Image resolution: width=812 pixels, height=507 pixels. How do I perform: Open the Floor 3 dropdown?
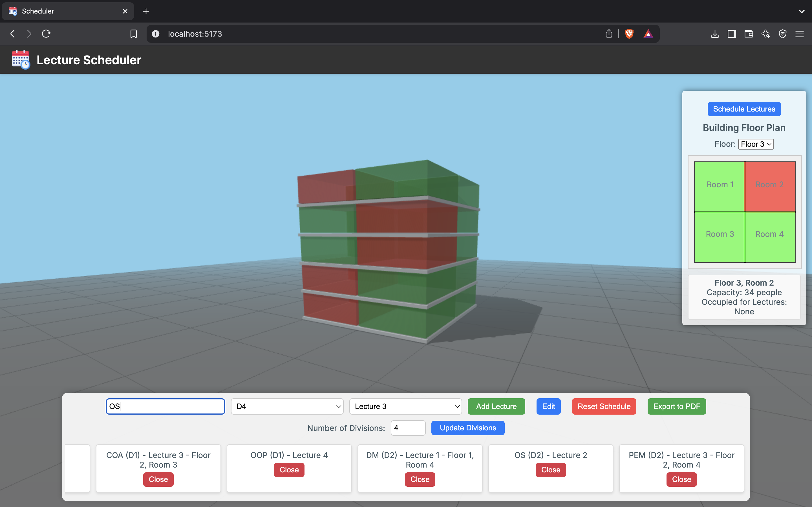pos(756,144)
